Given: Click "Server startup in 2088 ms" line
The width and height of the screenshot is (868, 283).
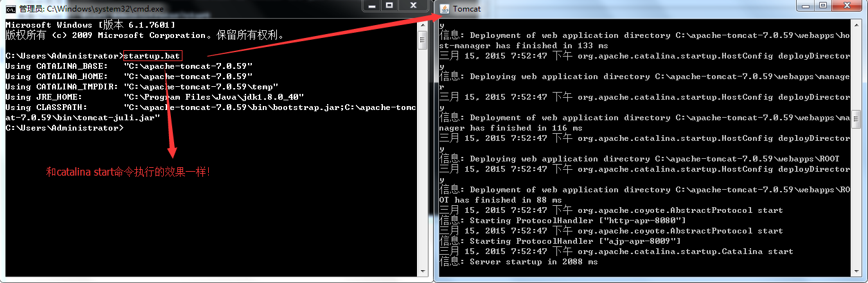Looking at the screenshot, I should tap(518, 262).
